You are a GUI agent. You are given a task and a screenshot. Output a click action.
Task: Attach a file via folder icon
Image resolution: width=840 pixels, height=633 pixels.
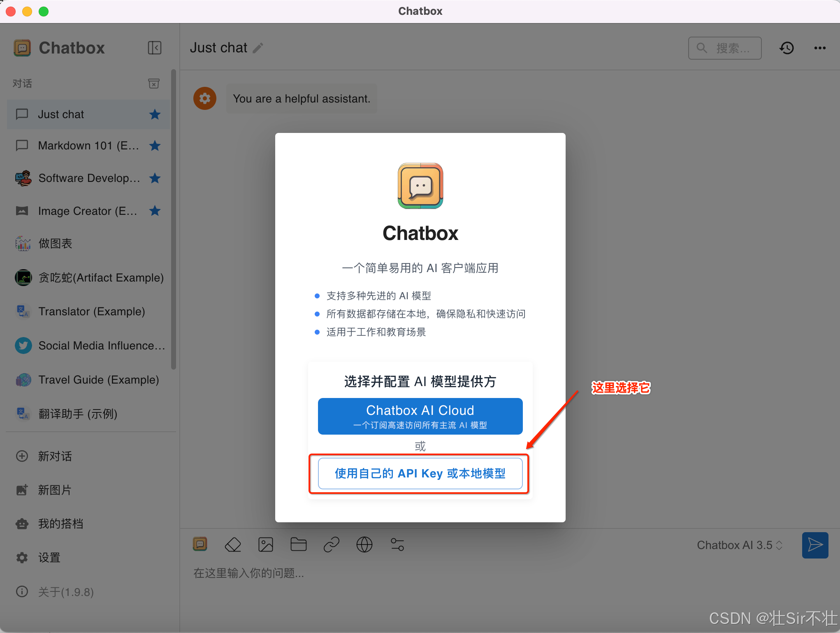click(x=298, y=545)
